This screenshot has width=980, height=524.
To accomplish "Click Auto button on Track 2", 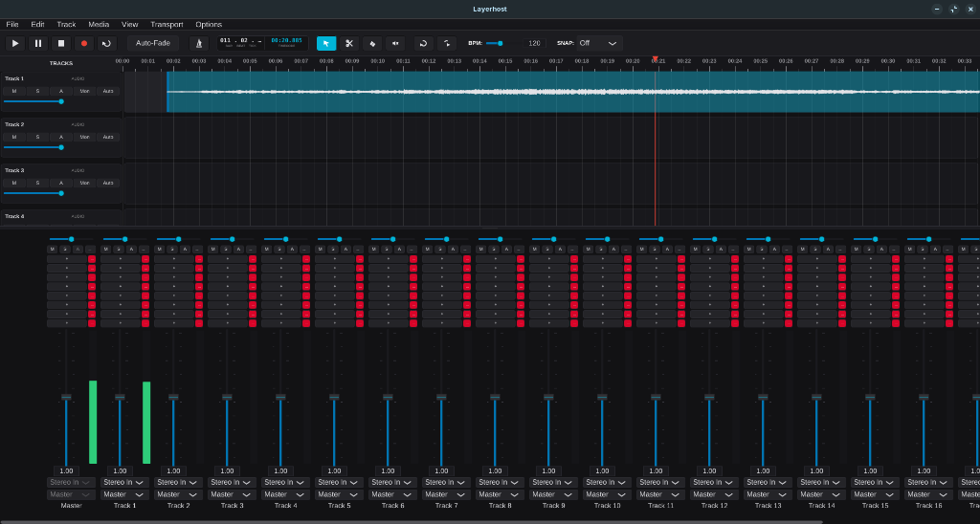I will 107,137.
